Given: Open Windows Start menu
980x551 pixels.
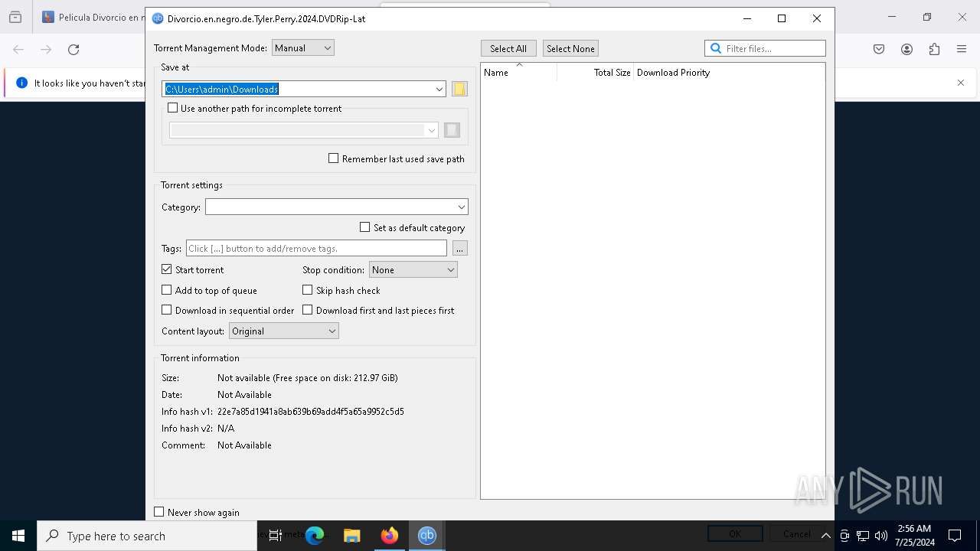Looking at the screenshot, I should (18, 536).
